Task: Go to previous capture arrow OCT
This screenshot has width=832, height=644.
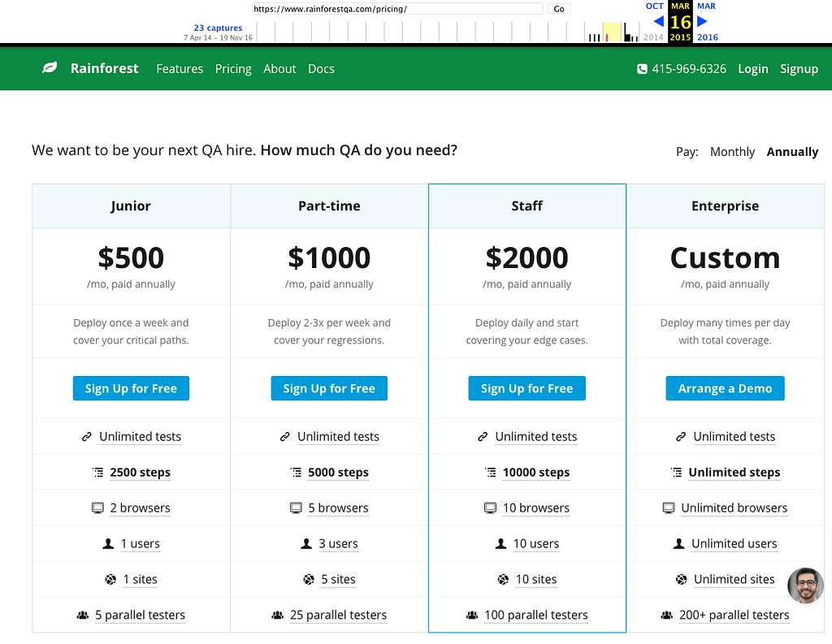Action: (658, 21)
